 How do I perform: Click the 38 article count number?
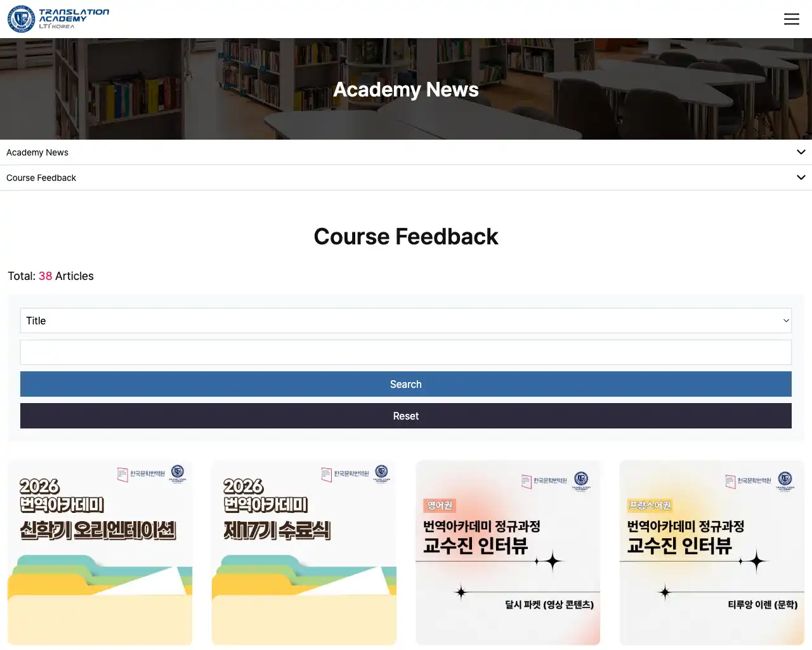(x=46, y=276)
